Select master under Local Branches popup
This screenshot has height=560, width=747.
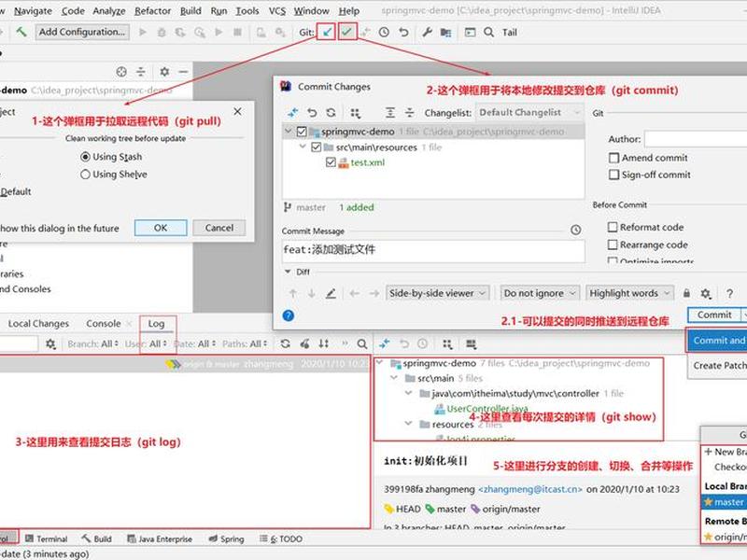725,502
